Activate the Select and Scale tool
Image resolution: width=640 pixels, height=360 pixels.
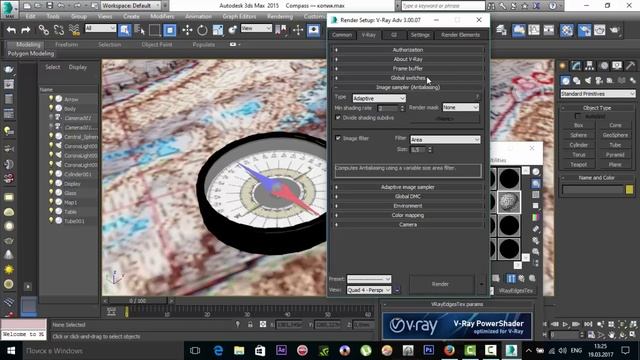[x=218, y=30]
